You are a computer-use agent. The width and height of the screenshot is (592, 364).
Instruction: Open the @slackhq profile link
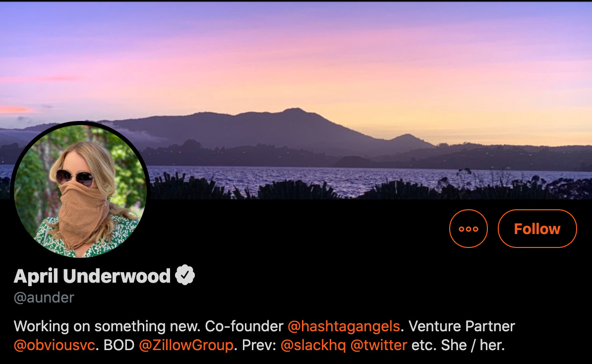click(313, 345)
